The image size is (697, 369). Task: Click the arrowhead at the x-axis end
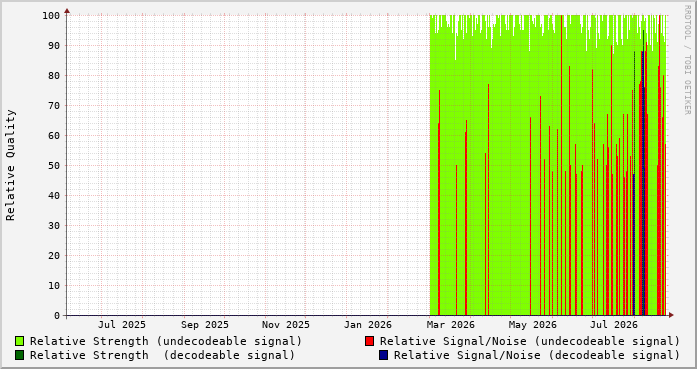tap(671, 315)
